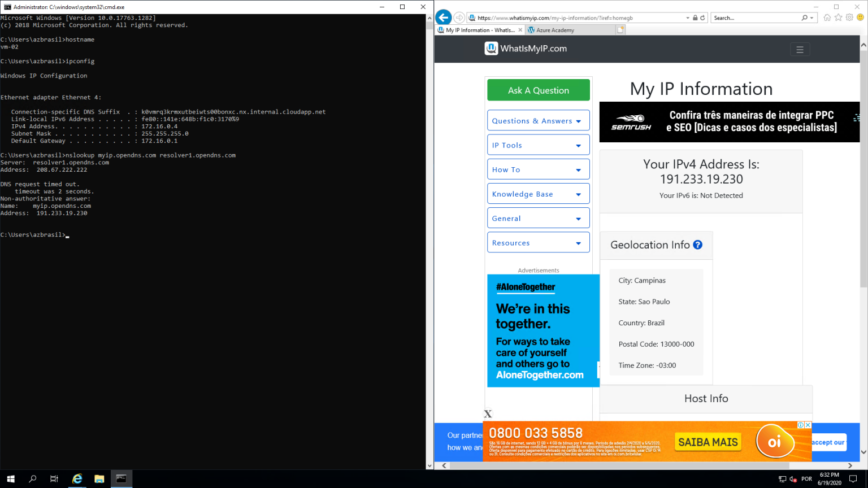
Task: View site security via the lock icon
Action: click(x=695, y=18)
